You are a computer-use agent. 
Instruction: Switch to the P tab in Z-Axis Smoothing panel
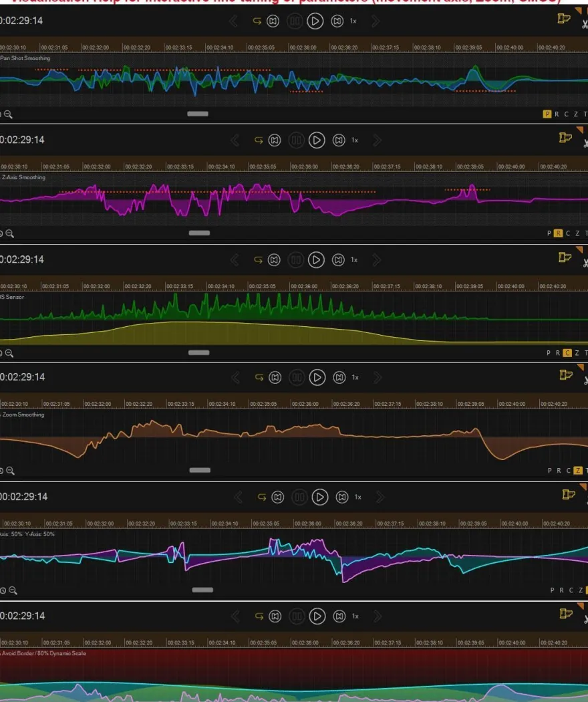click(549, 233)
